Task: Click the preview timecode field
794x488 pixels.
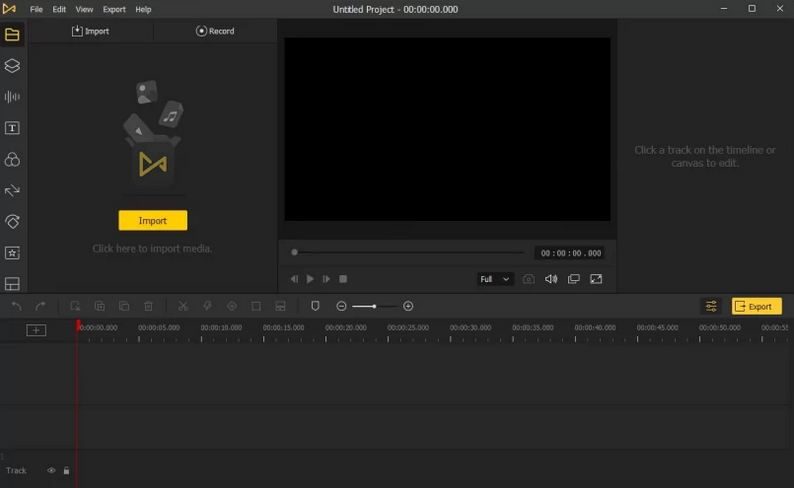Action: click(570, 253)
